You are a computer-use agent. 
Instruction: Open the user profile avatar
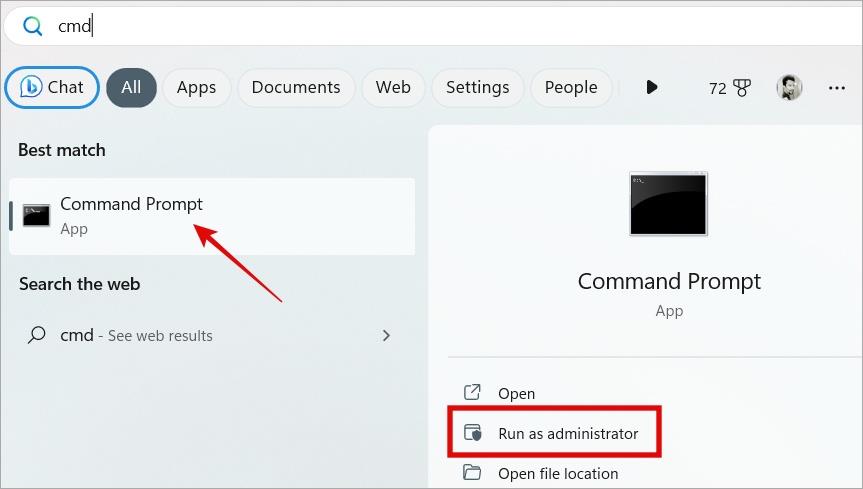tap(789, 87)
